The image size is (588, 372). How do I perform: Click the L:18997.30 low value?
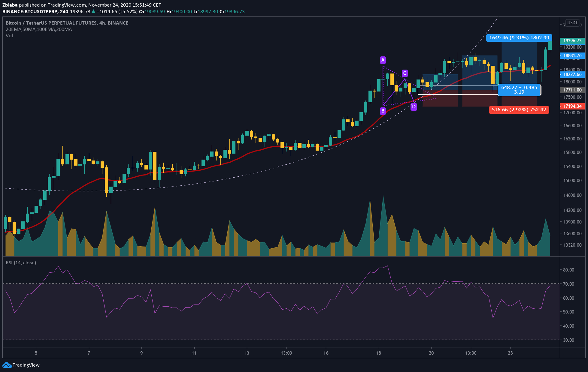pyautogui.click(x=206, y=12)
